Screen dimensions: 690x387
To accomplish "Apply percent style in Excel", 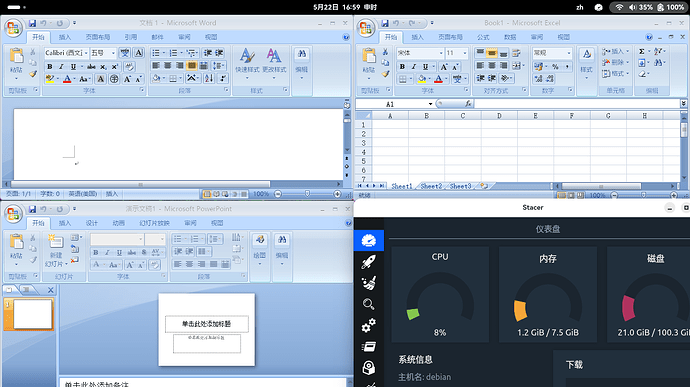I will point(555,66).
